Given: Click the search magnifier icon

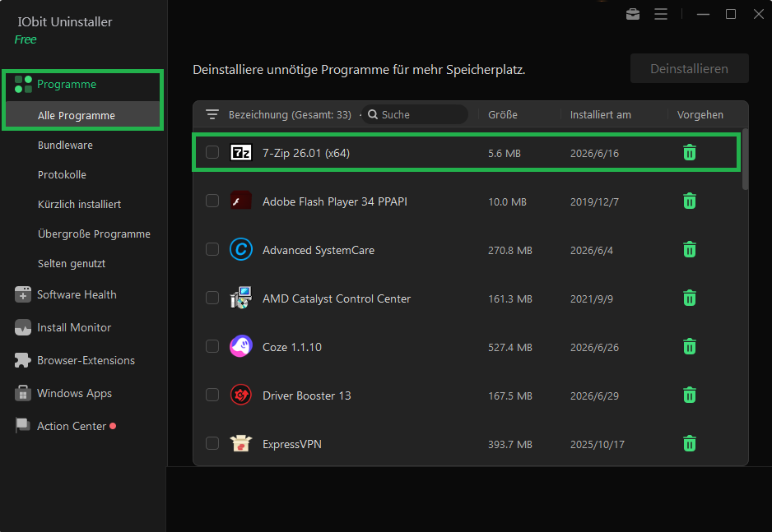Looking at the screenshot, I should [373, 114].
